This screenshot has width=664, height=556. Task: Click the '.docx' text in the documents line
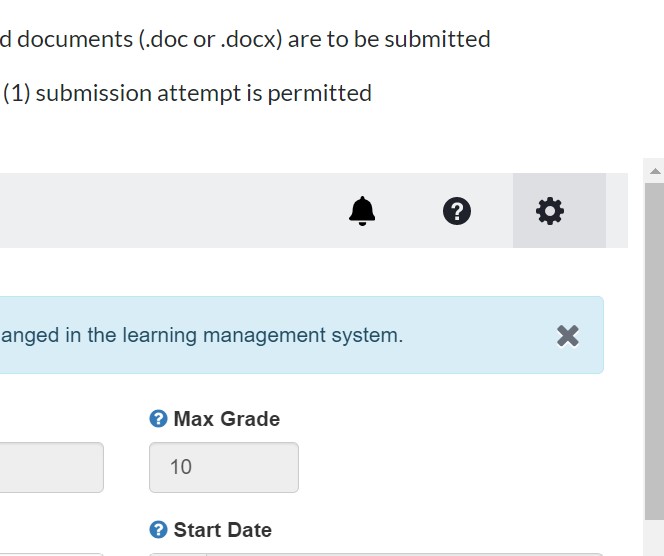click(x=251, y=39)
